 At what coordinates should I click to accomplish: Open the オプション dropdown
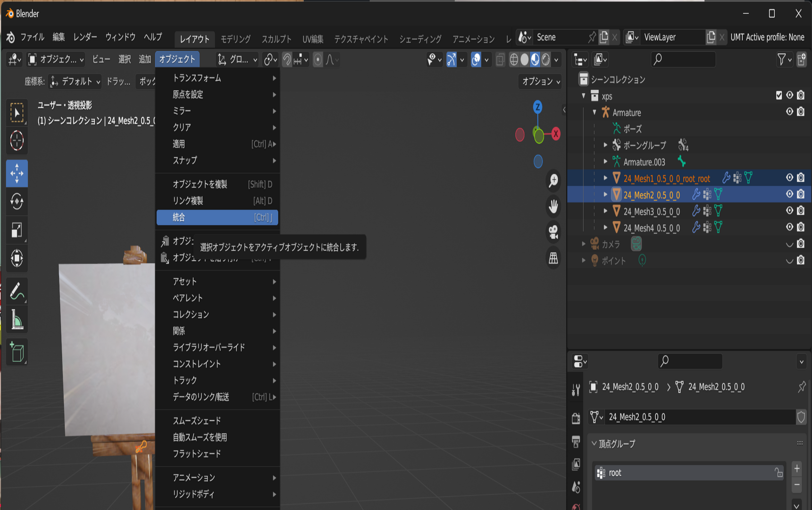tap(541, 81)
